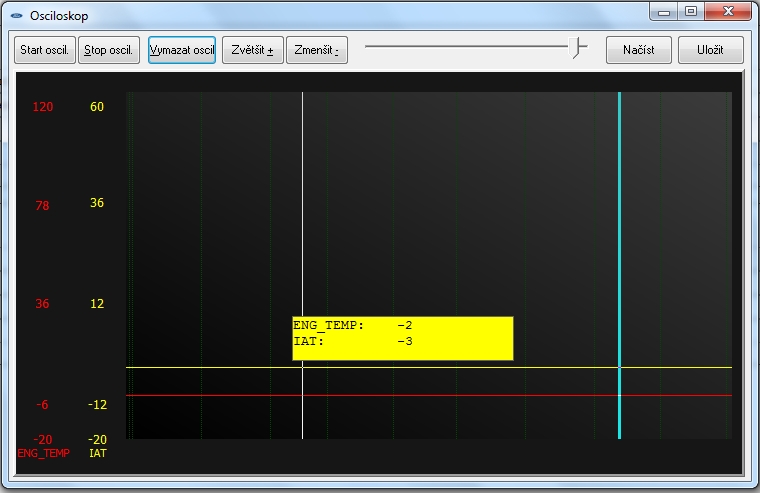Click the red horizontal ENG_TEMP trace
Image resolution: width=760 pixels, height=493 pixels.
click(450, 395)
